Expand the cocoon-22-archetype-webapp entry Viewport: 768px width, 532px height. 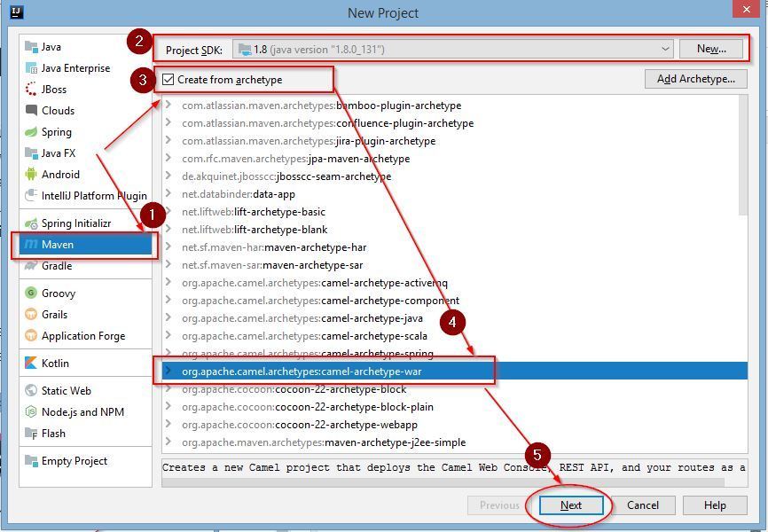[168, 424]
